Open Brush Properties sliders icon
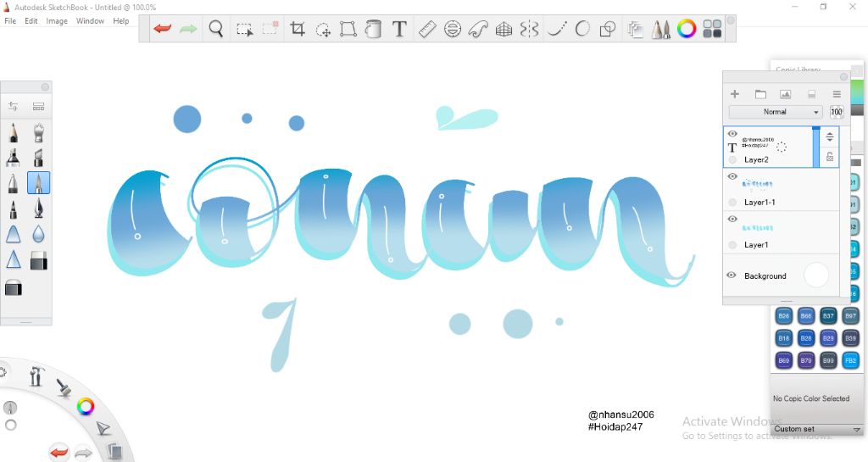 pos(14,106)
